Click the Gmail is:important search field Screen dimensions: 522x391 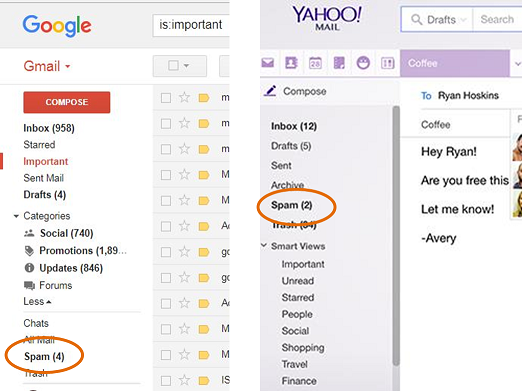pos(191,25)
